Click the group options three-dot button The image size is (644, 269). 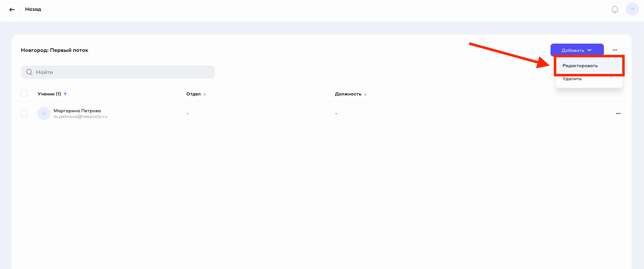point(615,50)
